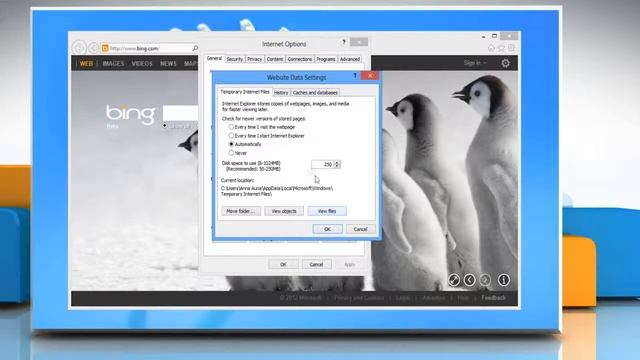Screen dimensions: 640x360
Task: Click Bing full-screen image icon
Action: point(454,280)
